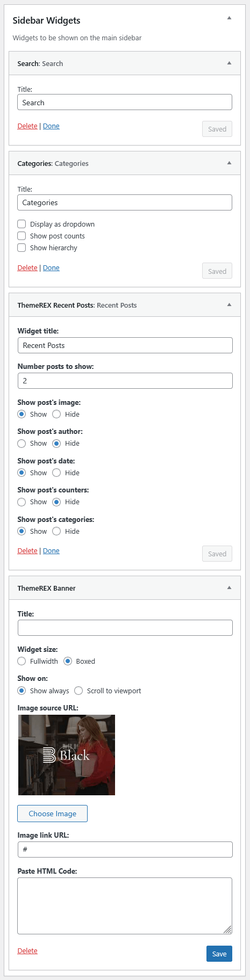The height and width of the screenshot is (980, 250).
Task: Save the ThemeREX Banner widget
Action: [x=219, y=954]
